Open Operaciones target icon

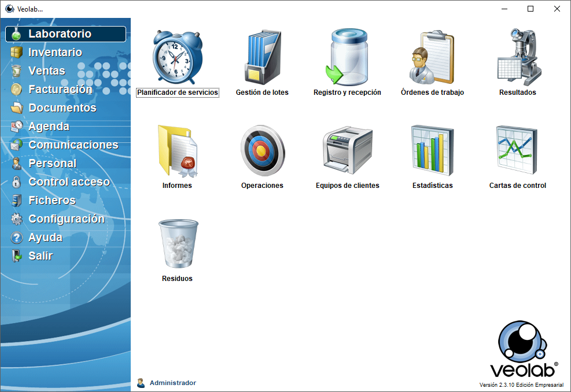pyautogui.click(x=263, y=151)
